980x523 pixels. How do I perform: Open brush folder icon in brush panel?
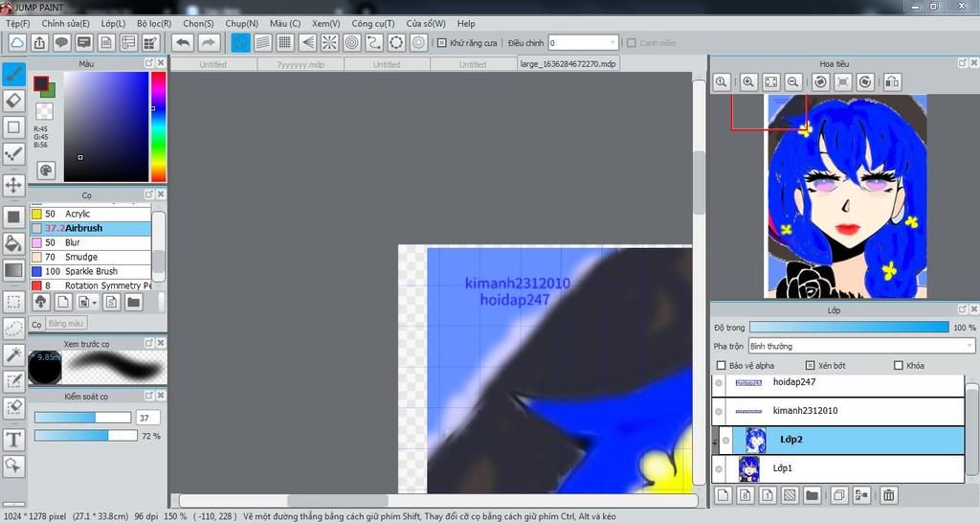(x=134, y=302)
